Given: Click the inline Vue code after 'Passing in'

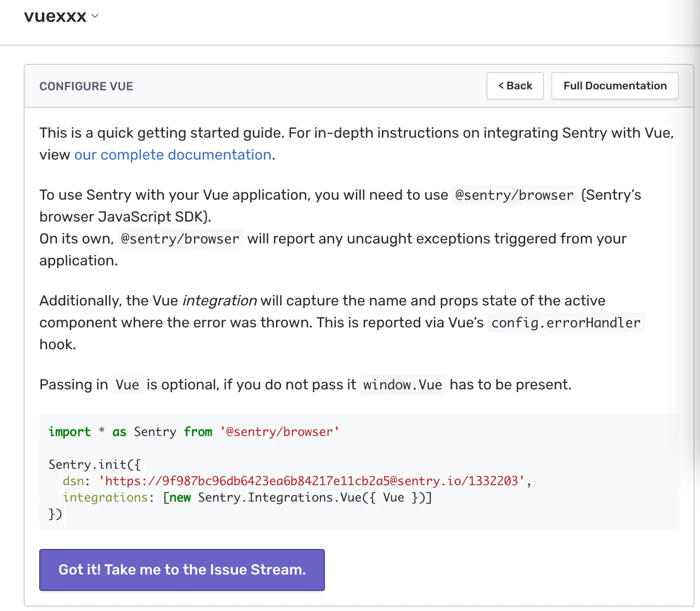Looking at the screenshot, I should (127, 385).
